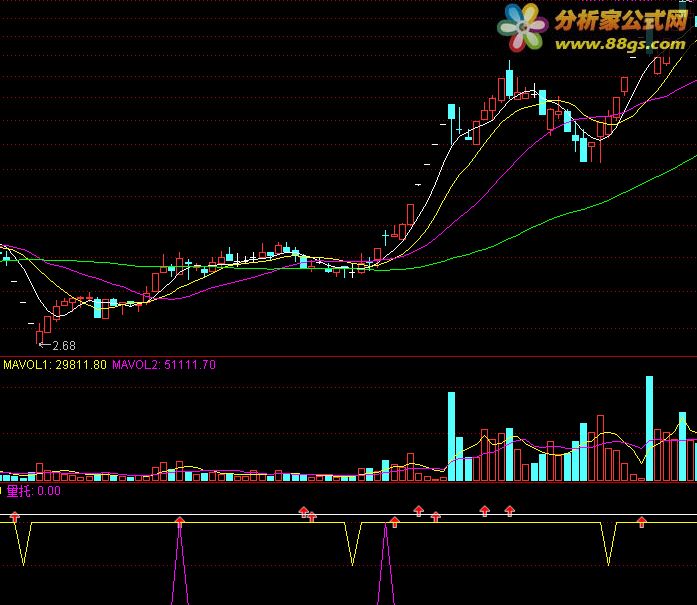Select the 量托: 0.00 indicator label
Image resolution: width=697 pixels, height=605 pixels.
33,491
